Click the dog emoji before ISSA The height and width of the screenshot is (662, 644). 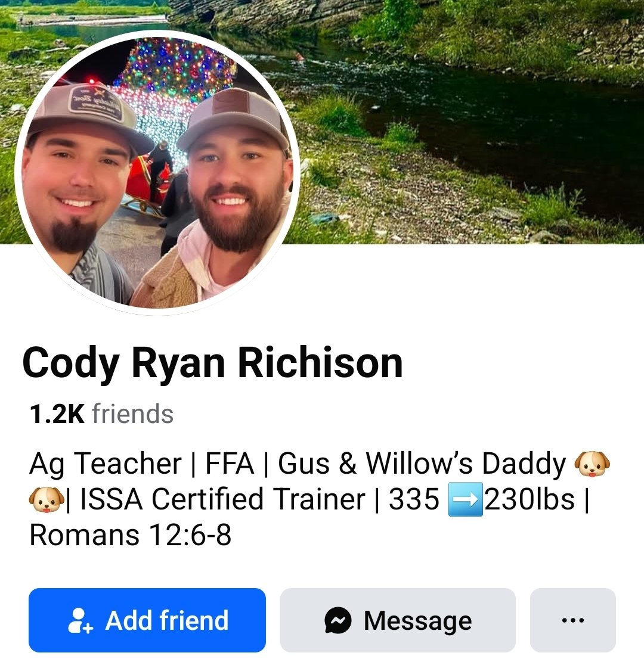[x=47, y=499]
